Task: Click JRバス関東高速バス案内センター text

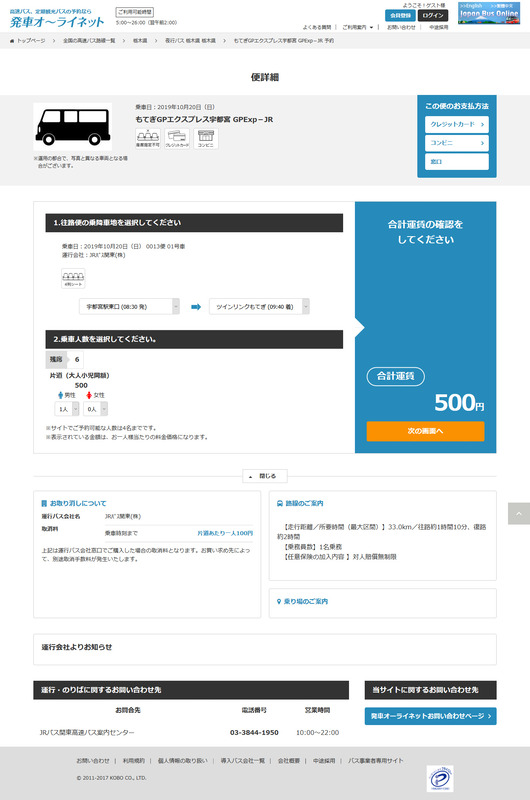Action: (87, 733)
